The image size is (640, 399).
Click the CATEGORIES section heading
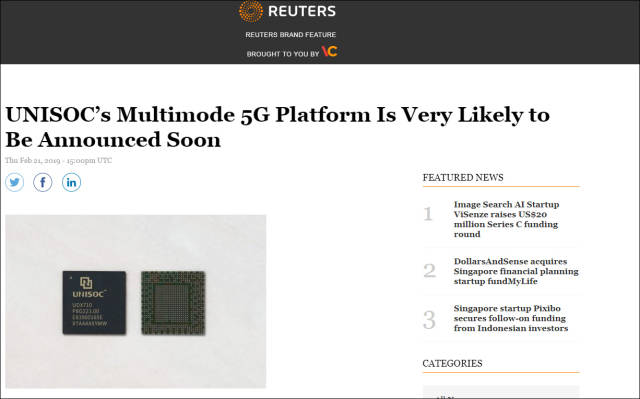pos(452,364)
